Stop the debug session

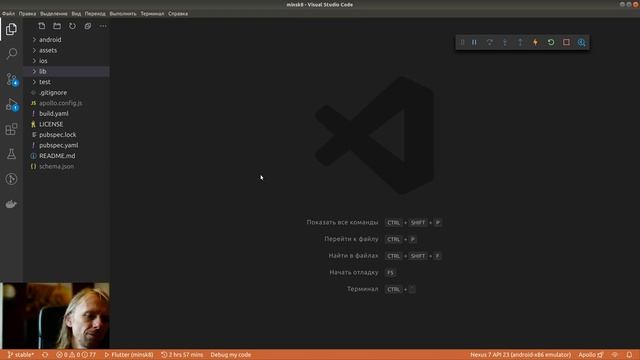click(566, 42)
